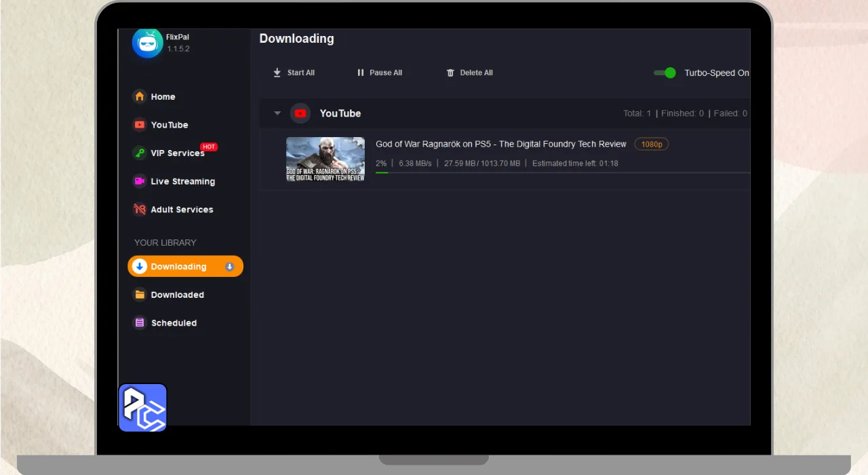Image resolution: width=868 pixels, height=475 pixels.
Task: Click the orange Home house icon
Action: point(140,96)
